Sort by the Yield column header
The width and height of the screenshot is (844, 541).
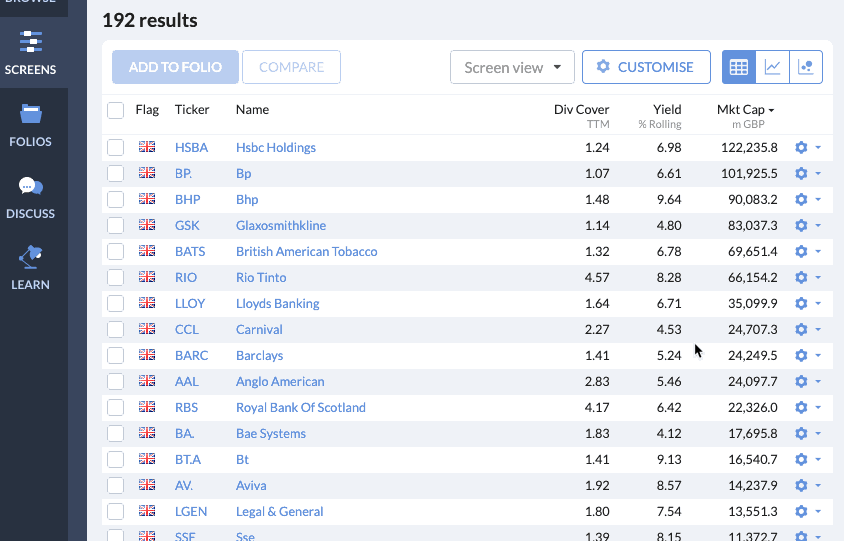click(x=667, y=110)
